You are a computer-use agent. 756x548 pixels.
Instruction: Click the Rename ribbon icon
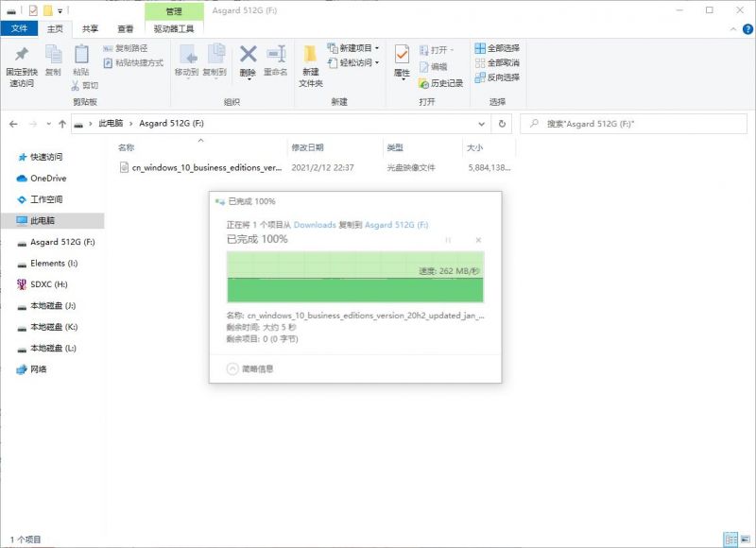coord(276,60)
